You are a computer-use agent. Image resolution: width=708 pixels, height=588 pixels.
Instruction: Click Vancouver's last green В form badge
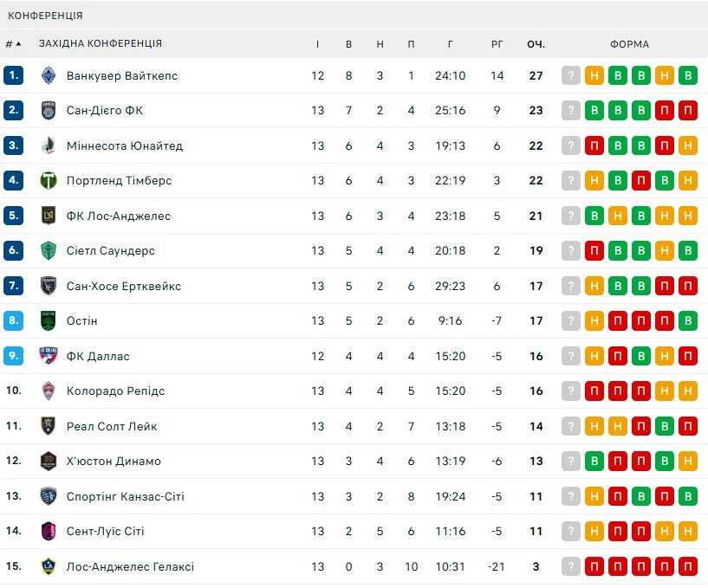688,75
